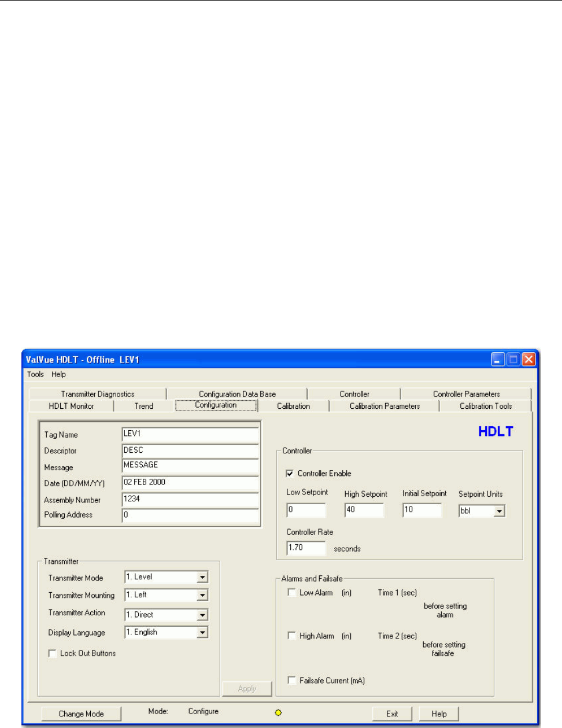Open the Help menu in menu bar
This screenshot has width=562, height=728.
coord(58,374)
